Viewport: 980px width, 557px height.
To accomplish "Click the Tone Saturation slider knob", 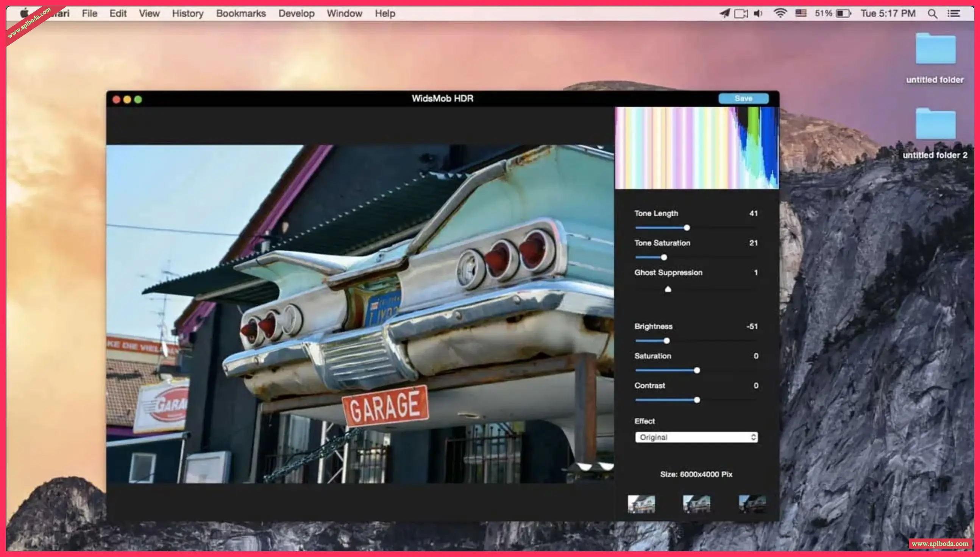I will tap(664, 257).
